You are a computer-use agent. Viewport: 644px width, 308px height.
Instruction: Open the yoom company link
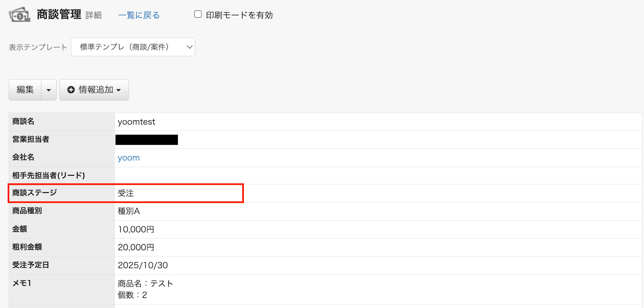click(x=128, y=158)
